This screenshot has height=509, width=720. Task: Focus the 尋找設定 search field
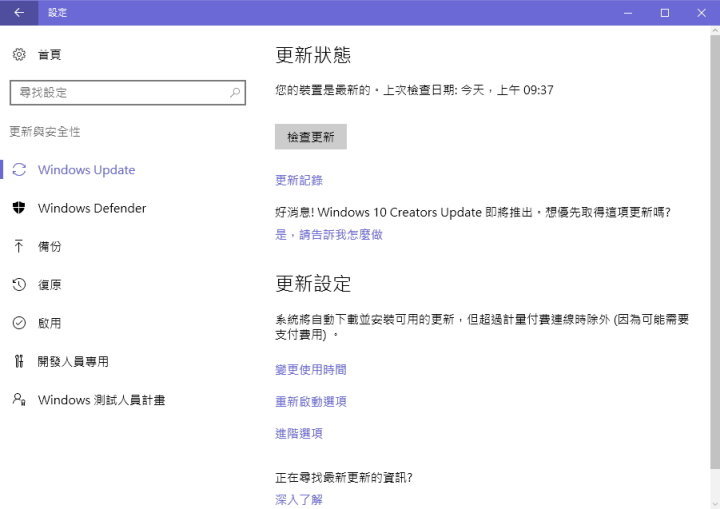point(128,93)
